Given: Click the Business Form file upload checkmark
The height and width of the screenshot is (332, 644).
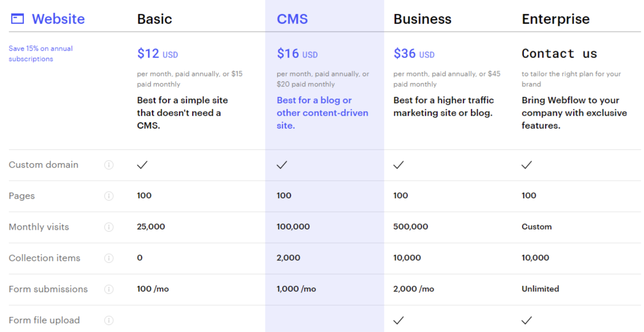Looking at the screenshot, I should [x=398, y=320].
